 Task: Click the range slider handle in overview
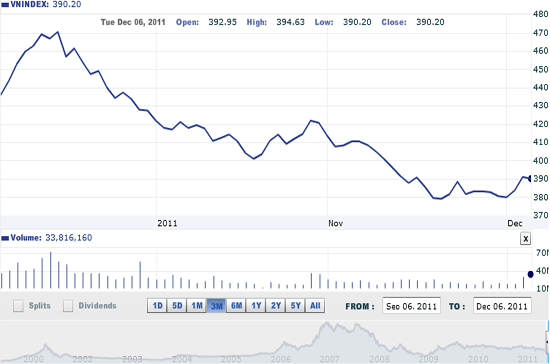pyautogui.click(x=547, y=341)
